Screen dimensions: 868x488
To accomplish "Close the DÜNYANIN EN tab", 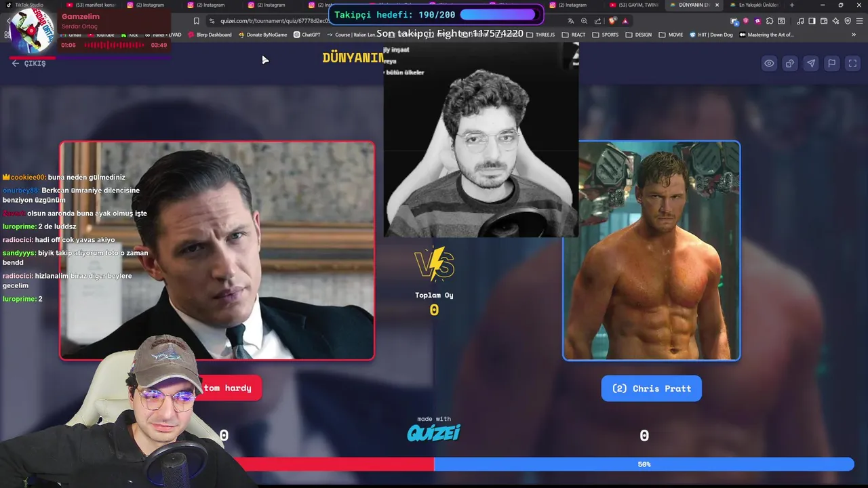I will 717,5.
